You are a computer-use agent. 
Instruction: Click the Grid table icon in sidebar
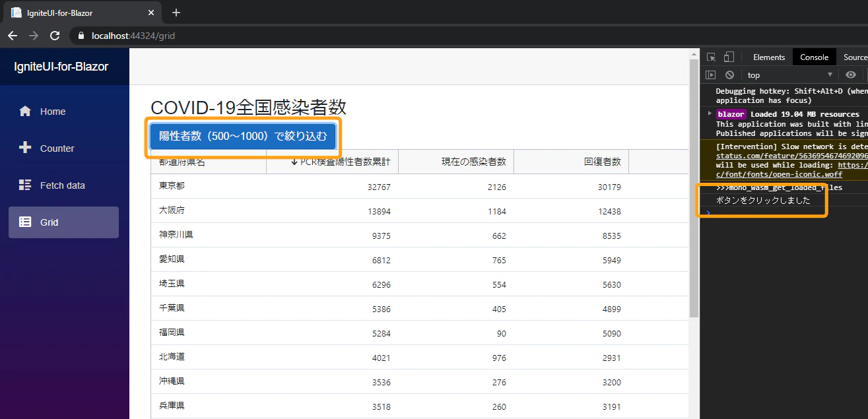[24, 222]
